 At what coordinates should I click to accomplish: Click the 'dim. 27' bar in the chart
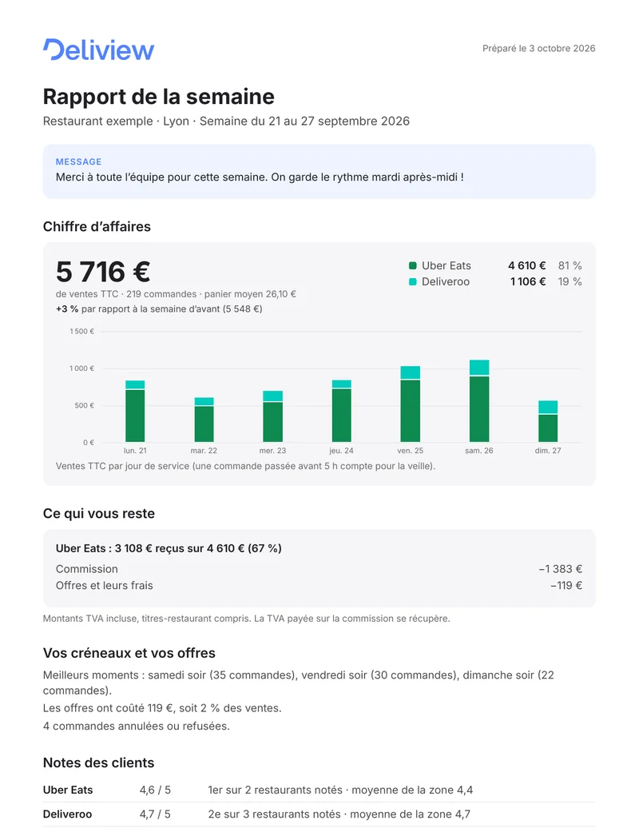pos(548,422)
